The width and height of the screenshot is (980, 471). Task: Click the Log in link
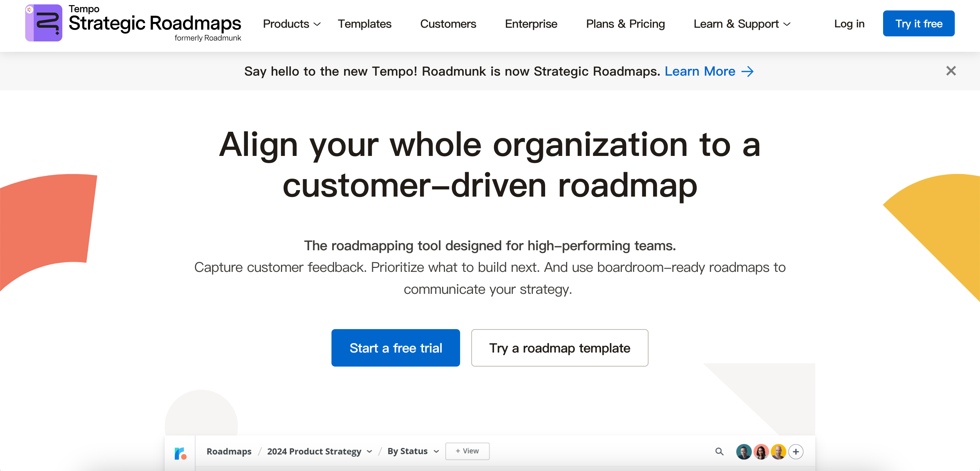(x=849, y=23)
